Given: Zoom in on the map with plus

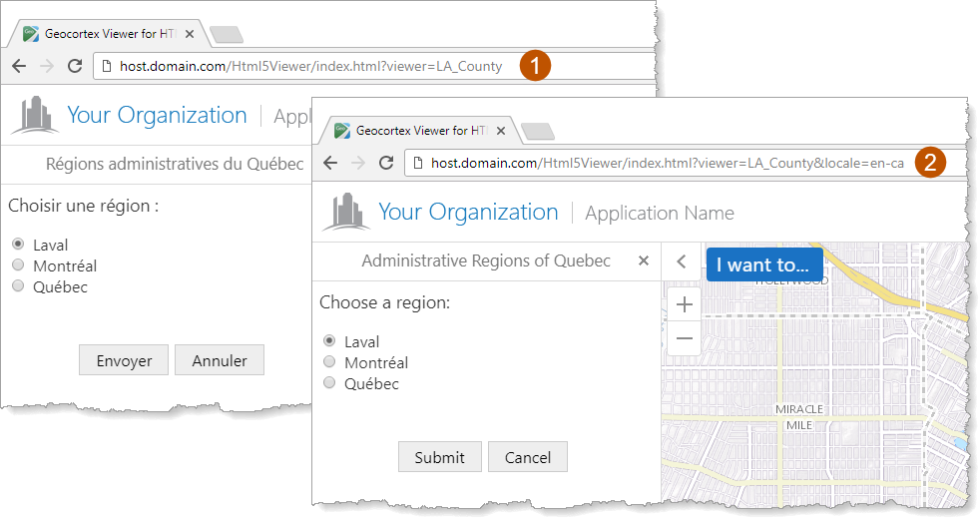Looking at the screenshot, I should tap(685, 304).
